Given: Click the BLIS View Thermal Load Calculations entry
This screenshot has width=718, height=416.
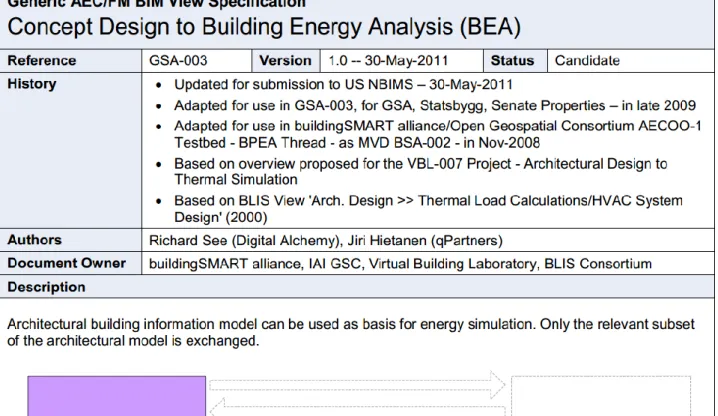Looking at the screenshot, I should click(x=428, y=208).
